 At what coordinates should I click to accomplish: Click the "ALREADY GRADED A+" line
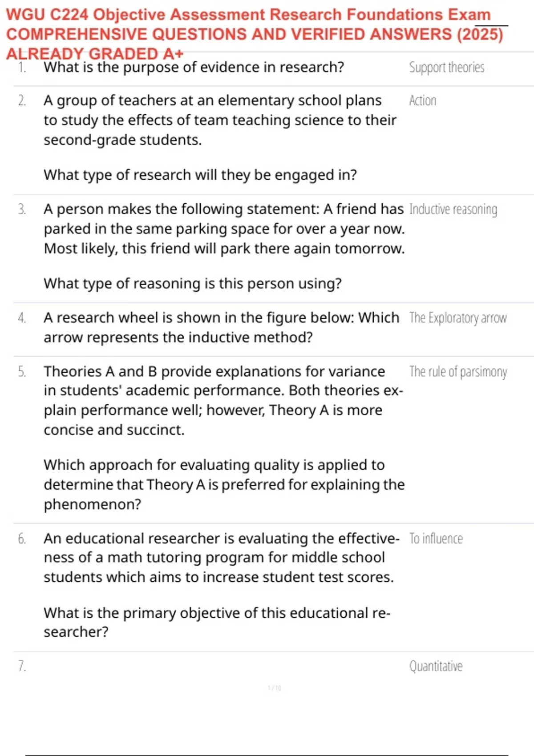[x=94, y=54]
